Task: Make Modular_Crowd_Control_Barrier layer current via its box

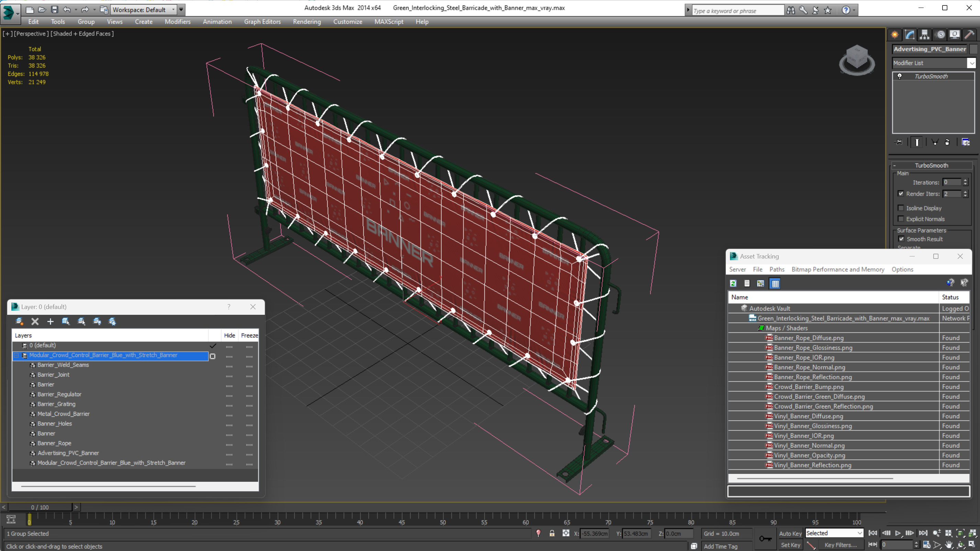Action: click(x=213, y=356)
